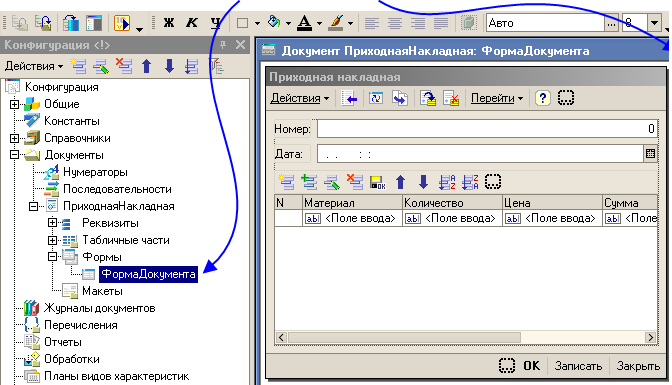The width and height of the screenshot is (672, 385).
Task: Click the help question mark icon
Action: 543,98
